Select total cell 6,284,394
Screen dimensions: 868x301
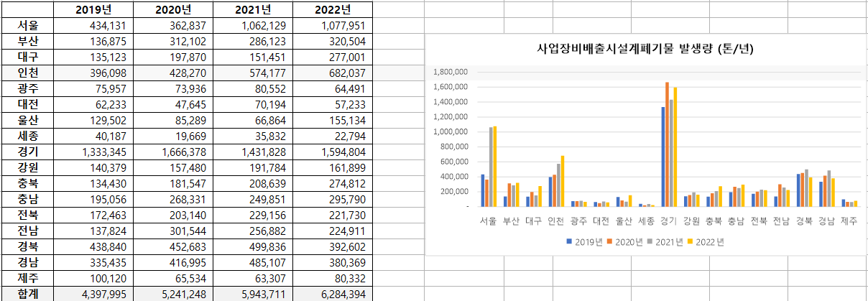pos(333,293)
